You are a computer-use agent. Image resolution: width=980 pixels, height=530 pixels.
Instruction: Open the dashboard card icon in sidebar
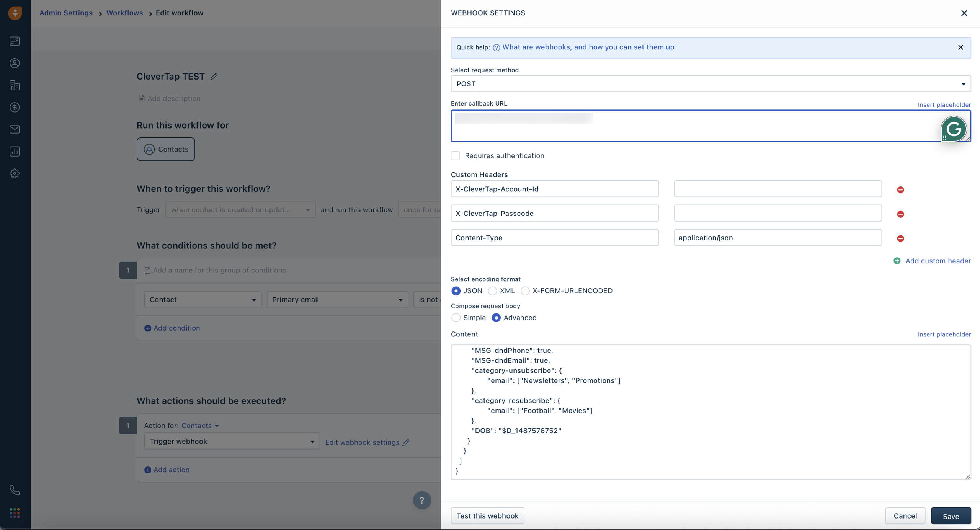(x=15, y=41)
